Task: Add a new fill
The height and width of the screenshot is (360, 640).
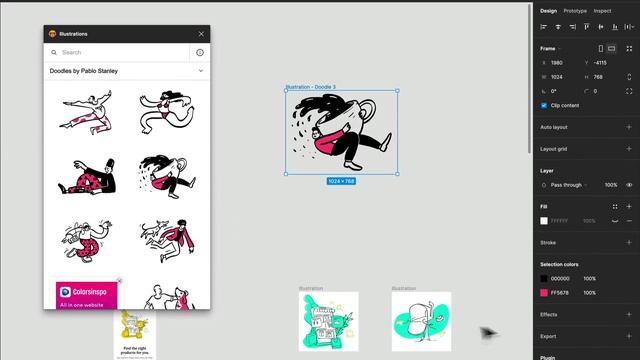Action: (629, 207)
